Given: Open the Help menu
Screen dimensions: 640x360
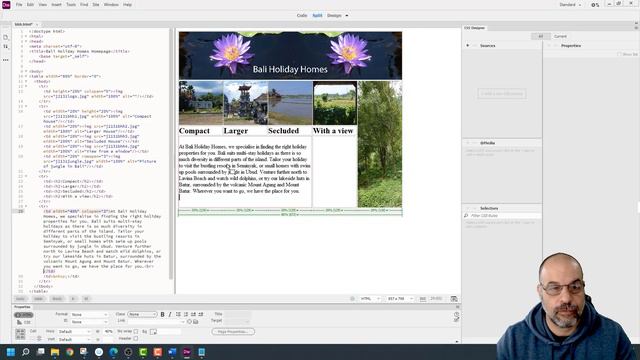Looking at the screenshot, I should pyautogui.click(x=127, y=4).
